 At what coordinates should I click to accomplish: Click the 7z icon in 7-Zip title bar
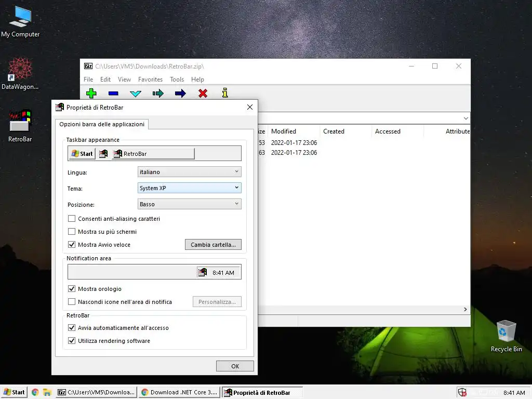point(88,66)
